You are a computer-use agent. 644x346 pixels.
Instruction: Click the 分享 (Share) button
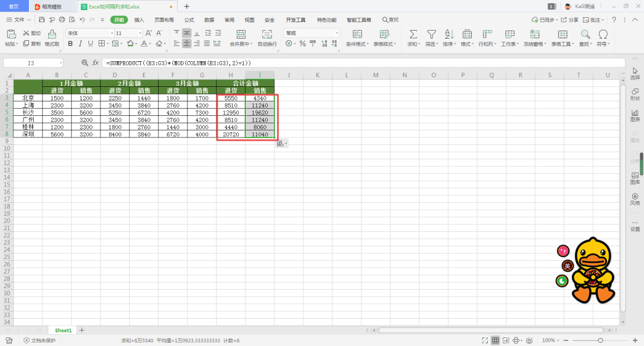click(570, 20)
